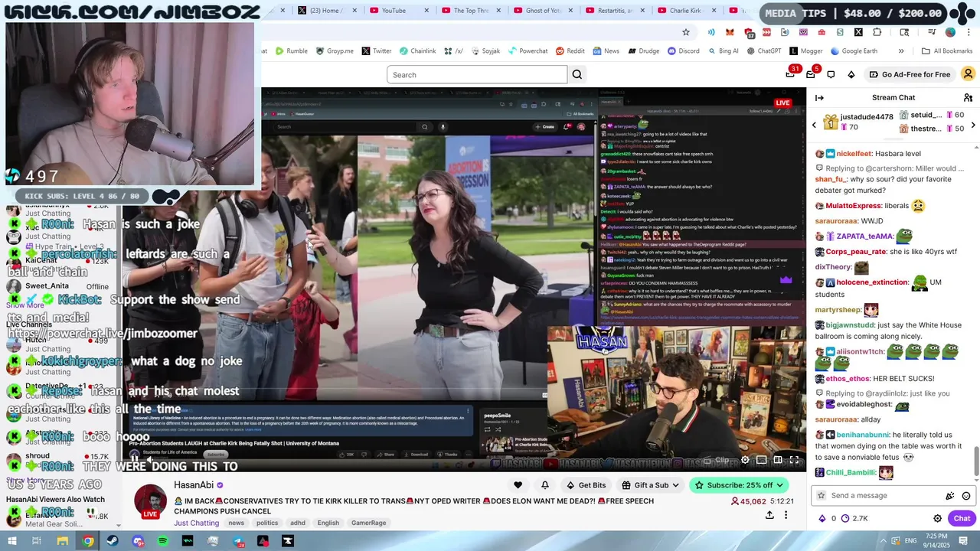Click the Bits icon in chat input

click(x=950, y=496)
